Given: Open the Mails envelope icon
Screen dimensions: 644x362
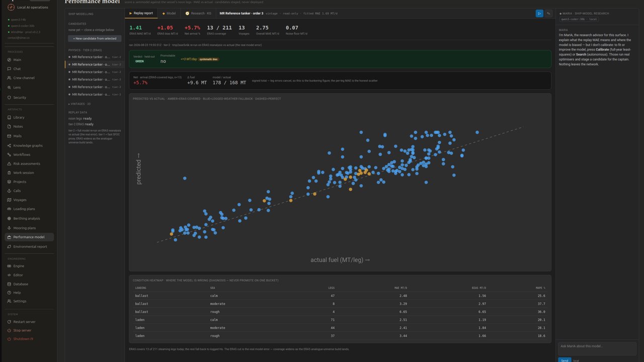Looking at the screenshot, I should pos(9,136).
